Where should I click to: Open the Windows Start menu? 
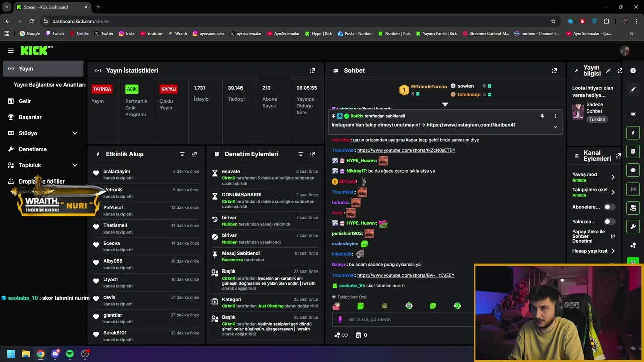[11, 354]
